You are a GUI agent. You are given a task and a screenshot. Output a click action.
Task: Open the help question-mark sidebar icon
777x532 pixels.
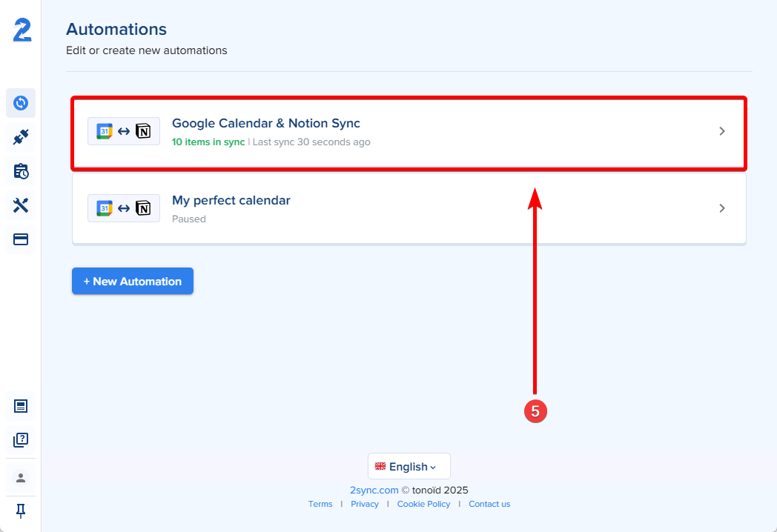21,440
